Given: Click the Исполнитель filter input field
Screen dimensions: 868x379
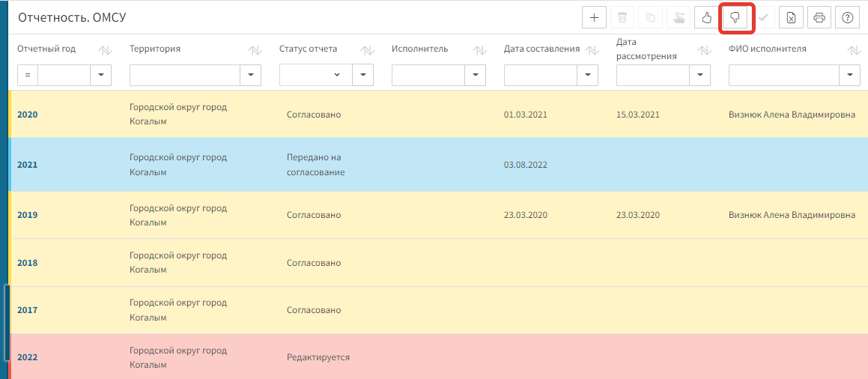Looking at the screenshot, I should coord(428,75).
